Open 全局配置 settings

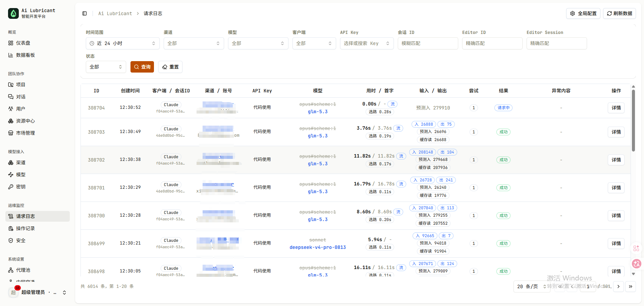click(x=583, y=13)
